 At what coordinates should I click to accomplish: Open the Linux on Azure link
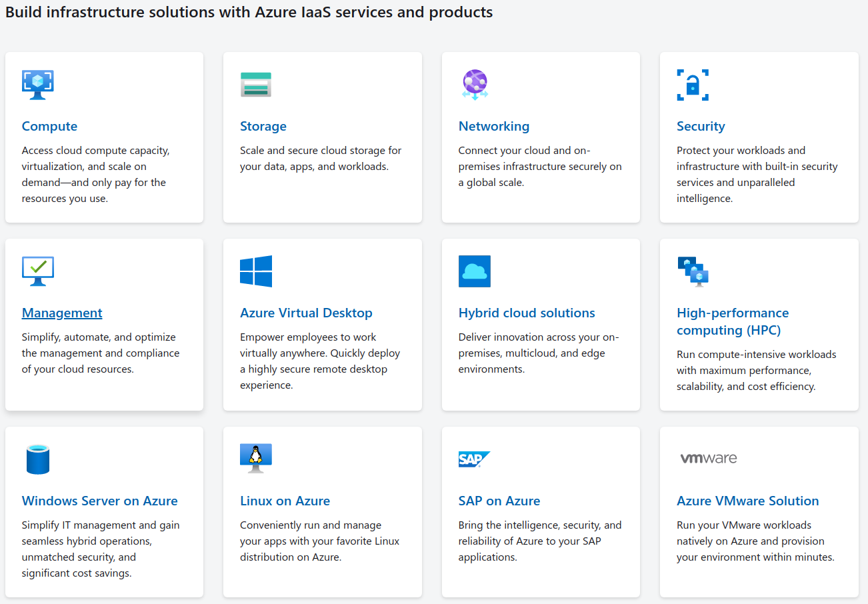point(285,501)
